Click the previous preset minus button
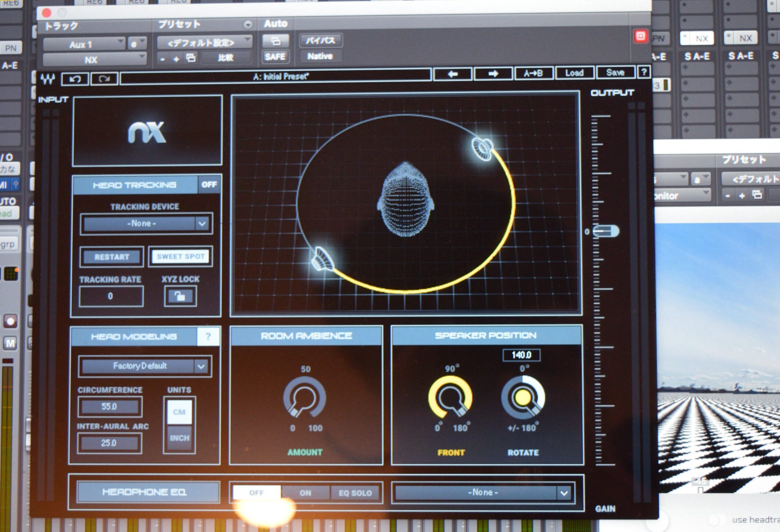Image resolution: width=780 pixels, height=532 pixels. [163, 59]
